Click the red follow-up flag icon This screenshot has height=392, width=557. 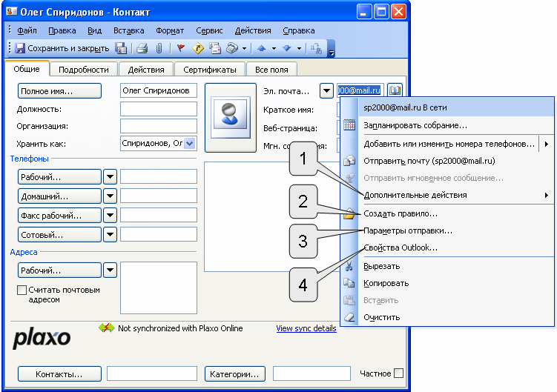click(x=180, y=48)
